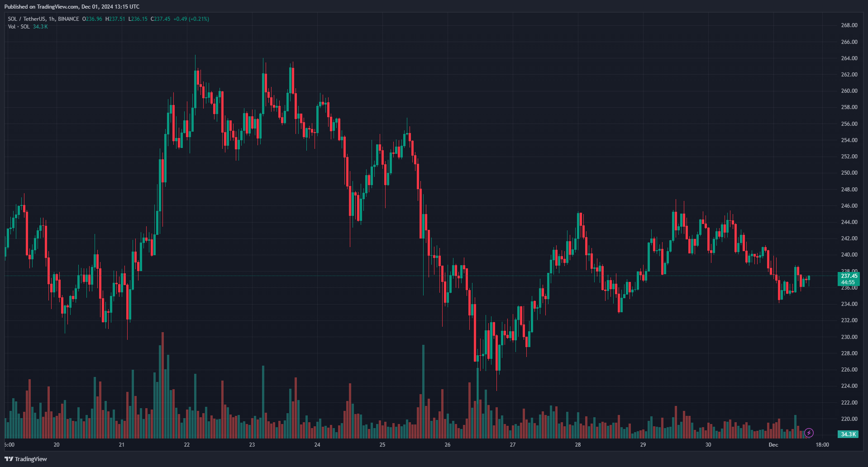The height and width of the screenshot is (467, 868).
Task: Click the Open value 236.96 in the legend
Action: (x=94, y=19)
